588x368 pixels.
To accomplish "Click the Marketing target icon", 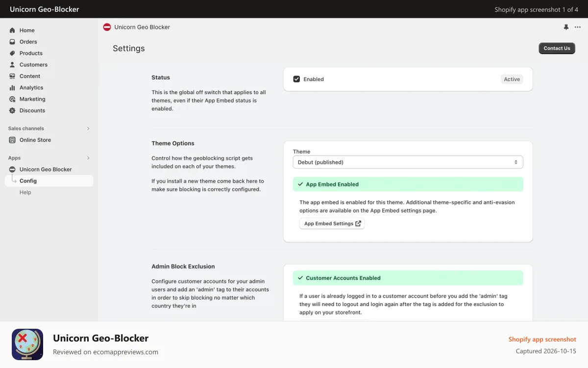I will point(12,99).
